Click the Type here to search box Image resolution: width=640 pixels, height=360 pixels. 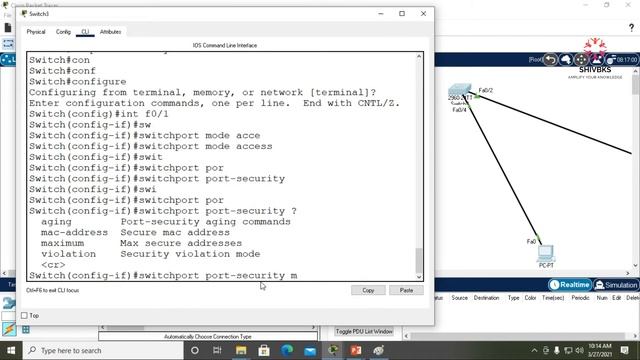pos(103,351)
